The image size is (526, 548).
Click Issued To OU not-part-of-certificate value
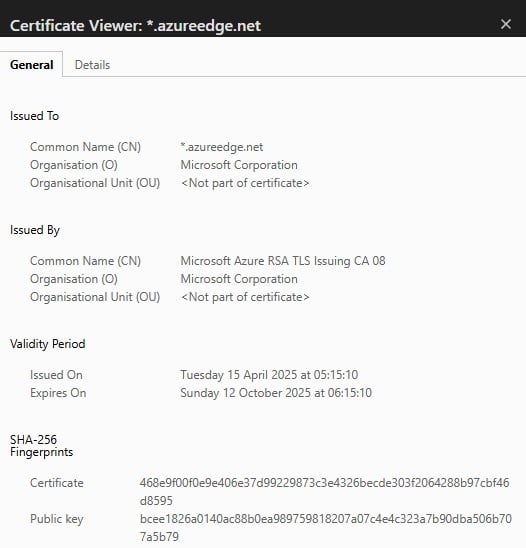coord(245,183)
